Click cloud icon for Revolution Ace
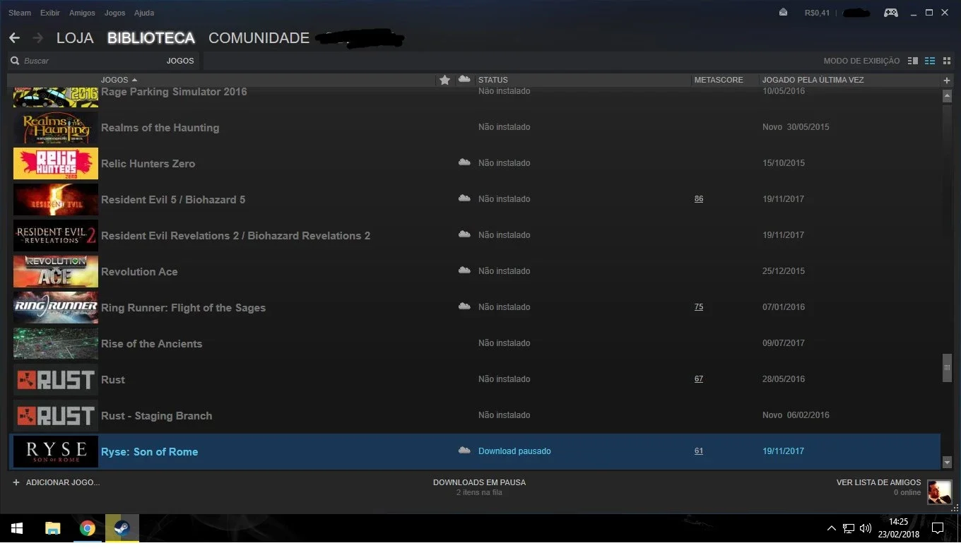This screenshot has height=560, width=961. [x=464, y=270]
